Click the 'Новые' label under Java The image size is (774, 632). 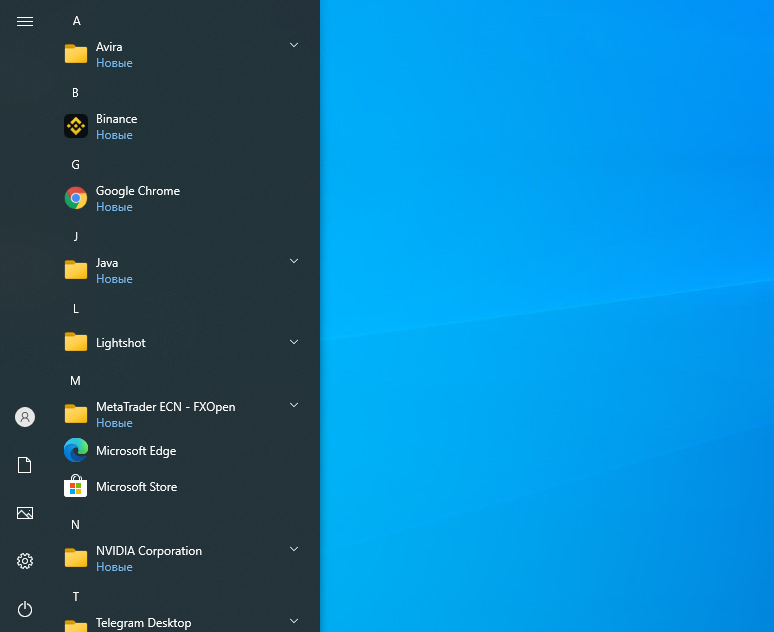tap(114, 279)
